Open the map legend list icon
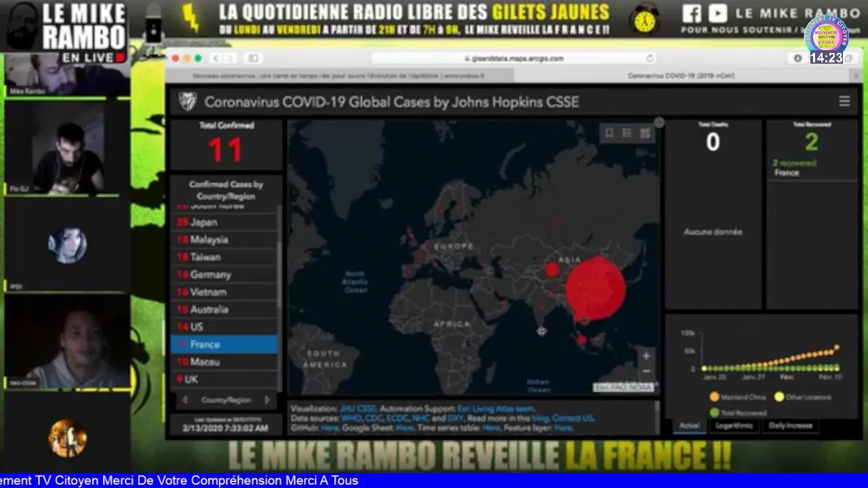The height and width of the screenshot is (488, 868). pyautogui.click(x=627, y=134)
